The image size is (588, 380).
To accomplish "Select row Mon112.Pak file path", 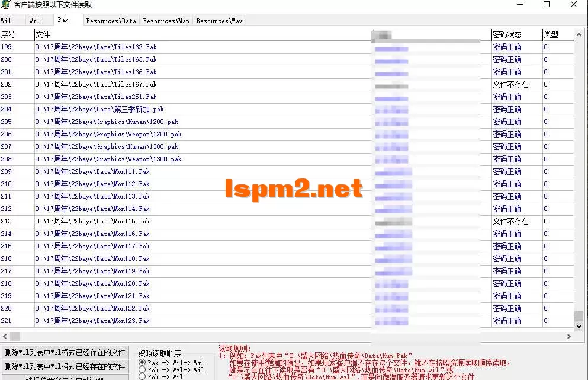I will [92, 184].
